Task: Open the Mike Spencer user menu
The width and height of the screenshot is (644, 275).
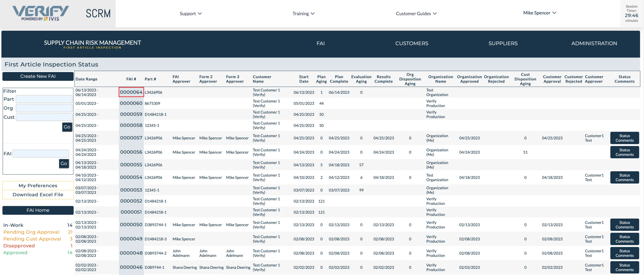Action: pyautogui.click(x=540, y=13)
